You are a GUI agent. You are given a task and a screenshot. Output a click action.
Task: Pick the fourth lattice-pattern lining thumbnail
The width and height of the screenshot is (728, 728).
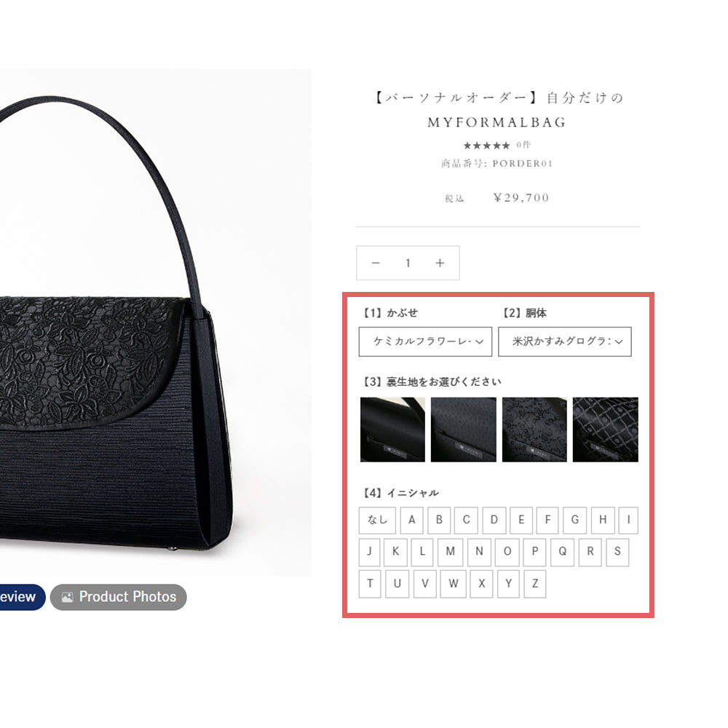(x=606, y=430)
